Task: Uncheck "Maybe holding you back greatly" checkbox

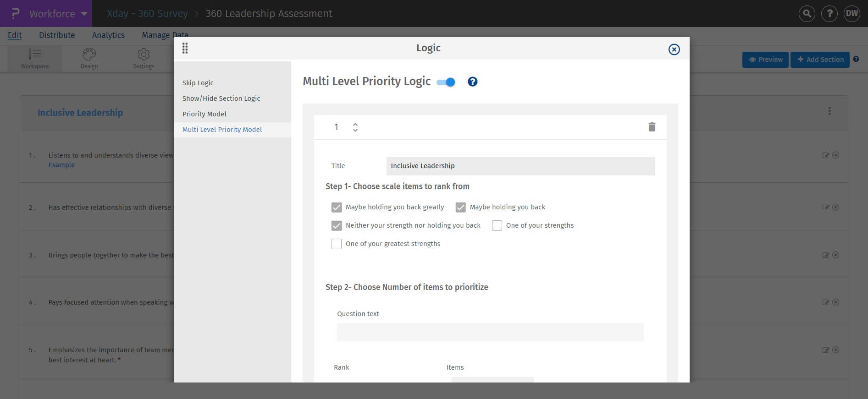Action: coord(337,207)
